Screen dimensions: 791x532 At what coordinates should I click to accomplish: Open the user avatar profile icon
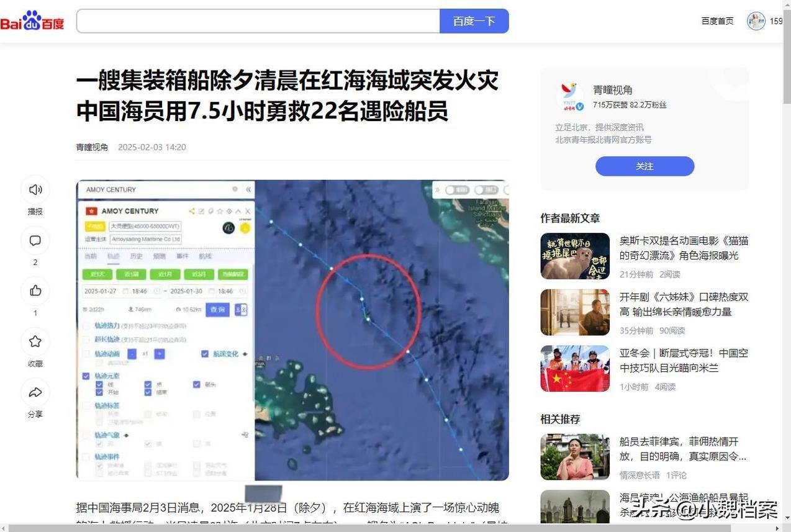[x=756, y=21]
